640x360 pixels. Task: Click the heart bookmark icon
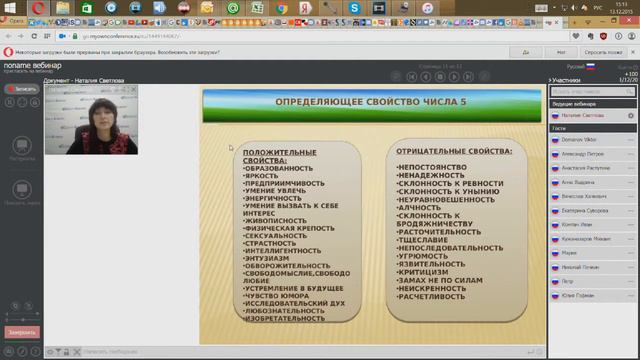576,36
